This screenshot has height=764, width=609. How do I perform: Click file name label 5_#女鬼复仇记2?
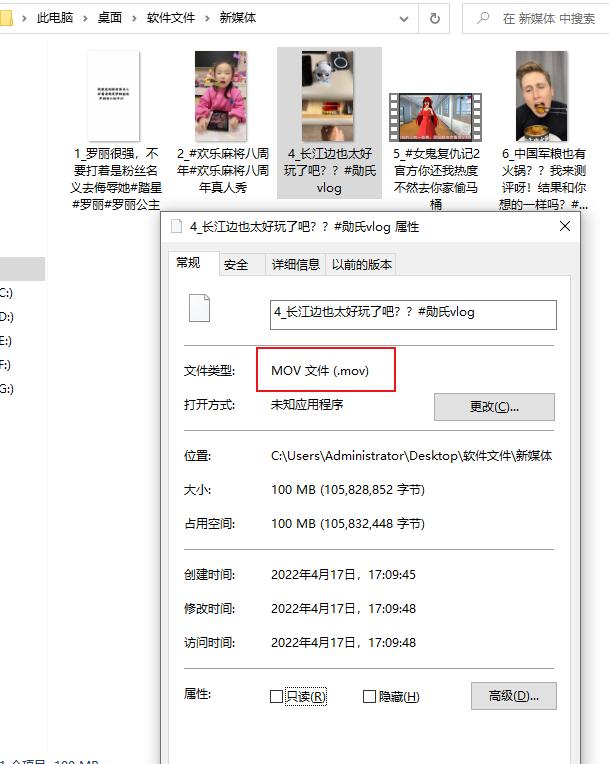pos(436,179)
